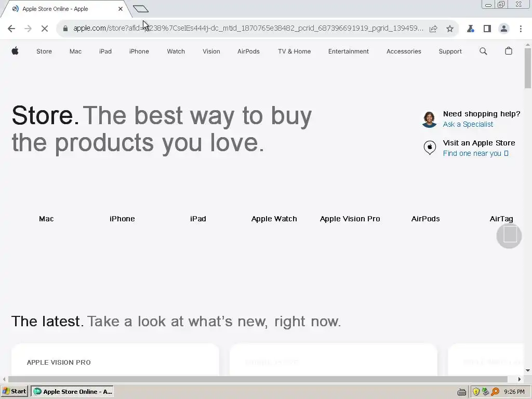
Task: Open the shopping bag icon
Action: tap(508, 51)
